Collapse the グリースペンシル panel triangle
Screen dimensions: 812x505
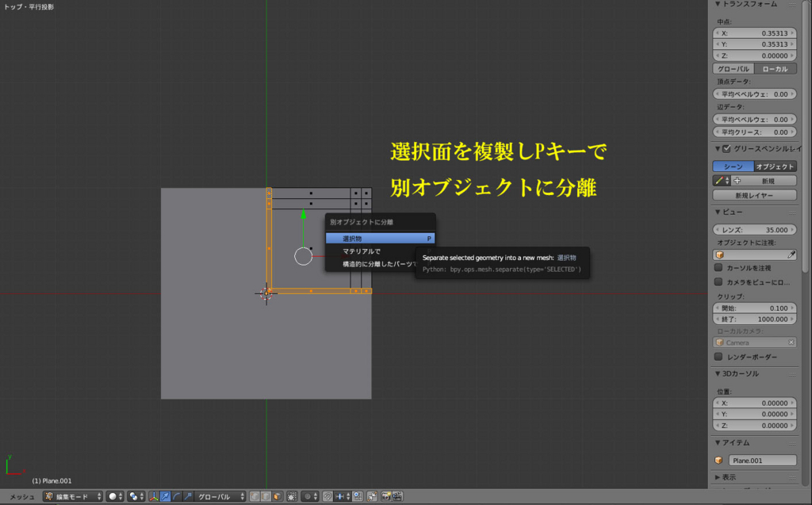click(718, 149)
